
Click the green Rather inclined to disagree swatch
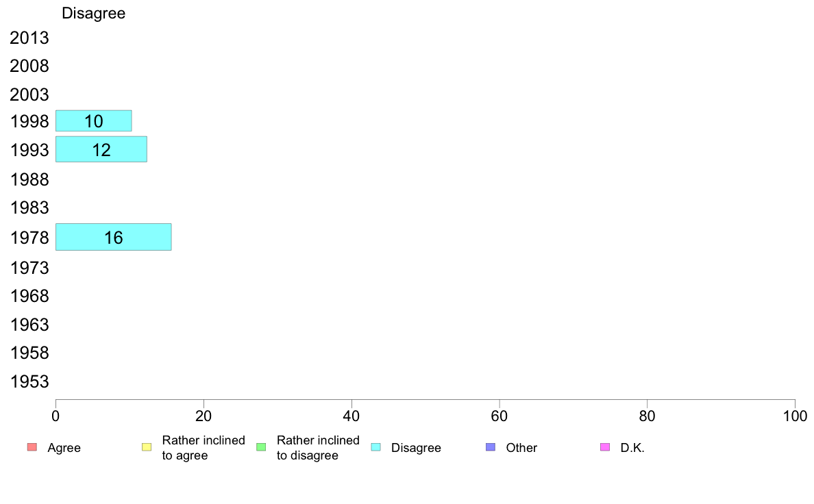[x=261, y=447]
